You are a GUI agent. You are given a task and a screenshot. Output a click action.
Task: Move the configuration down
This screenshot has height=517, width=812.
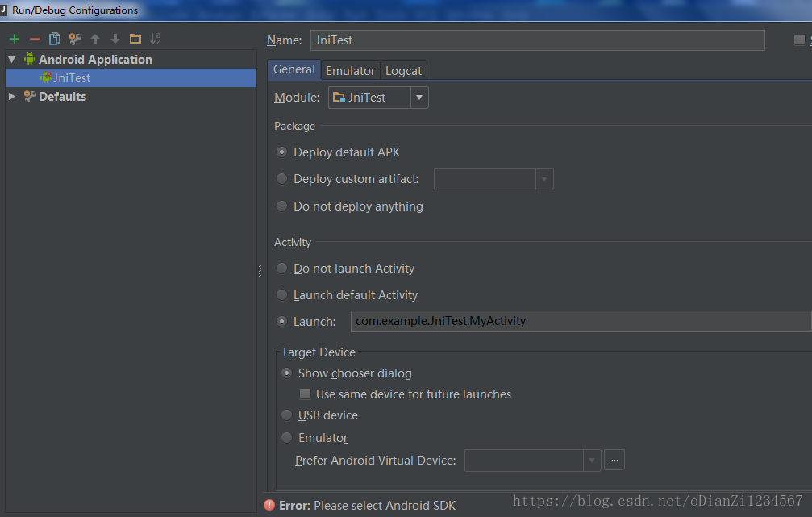click(x=114, y=38)
